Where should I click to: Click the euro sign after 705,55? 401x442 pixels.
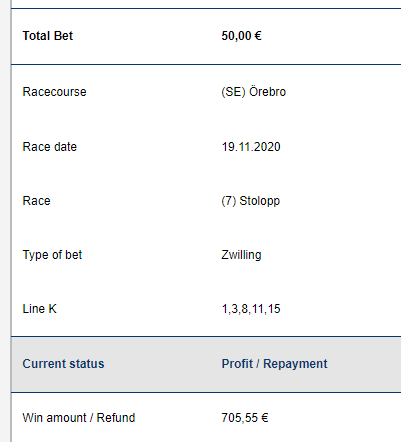pos(265,418)
